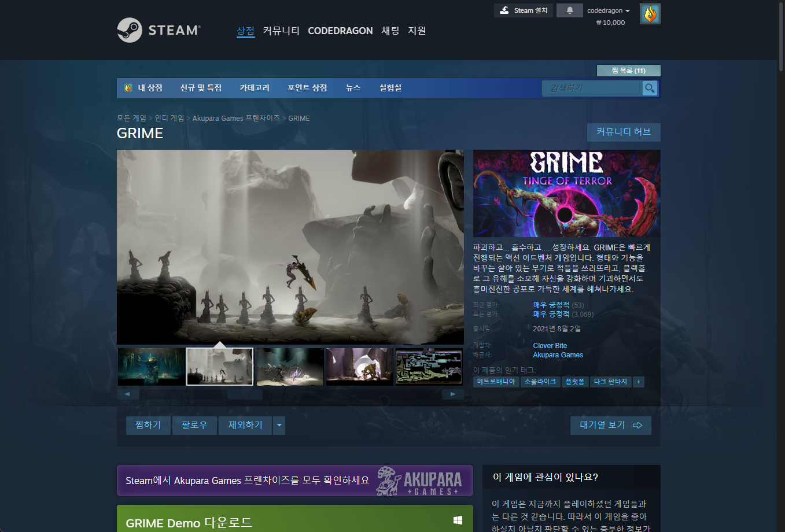Open the 신규 및 특집 tab

201,88
